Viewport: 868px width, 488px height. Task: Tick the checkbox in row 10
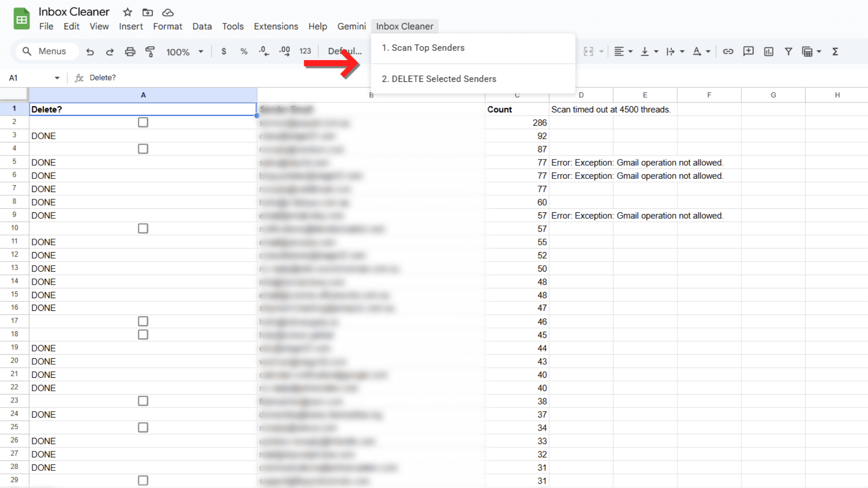143,229
